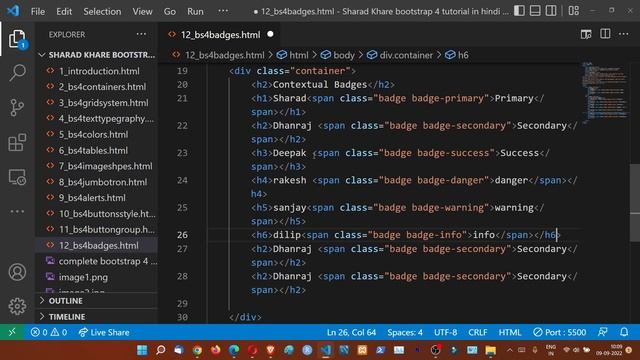Open notifications bell in status bar
Screen dimensions: 640x360
point(624,332)
